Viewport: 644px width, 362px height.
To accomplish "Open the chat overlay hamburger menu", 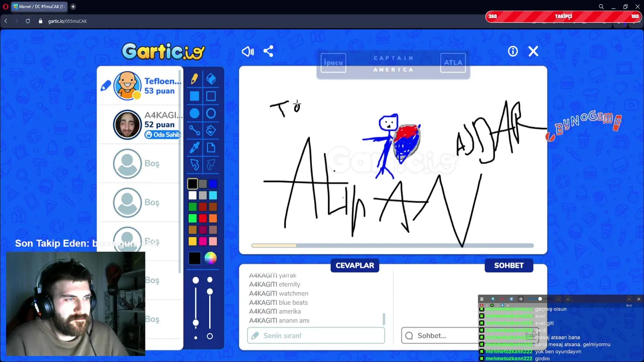I will click(481, 299).
